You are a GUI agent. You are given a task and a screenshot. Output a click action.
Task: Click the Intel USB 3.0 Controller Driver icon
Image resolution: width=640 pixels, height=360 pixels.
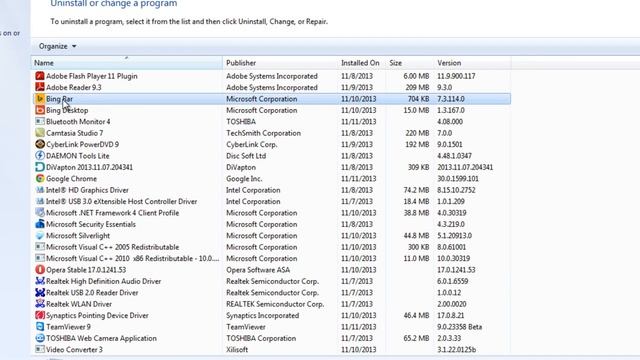40,202
